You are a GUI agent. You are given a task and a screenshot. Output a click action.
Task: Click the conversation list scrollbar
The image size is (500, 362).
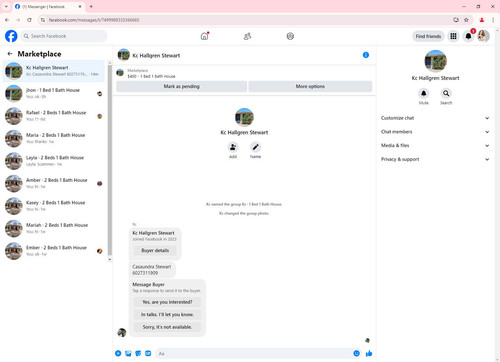coord(110,160)
